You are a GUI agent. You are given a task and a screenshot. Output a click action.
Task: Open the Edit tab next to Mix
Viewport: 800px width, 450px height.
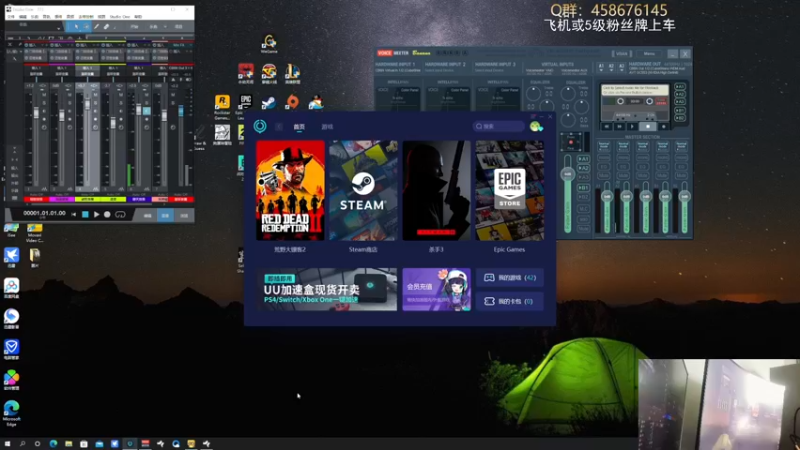point(147,215)
